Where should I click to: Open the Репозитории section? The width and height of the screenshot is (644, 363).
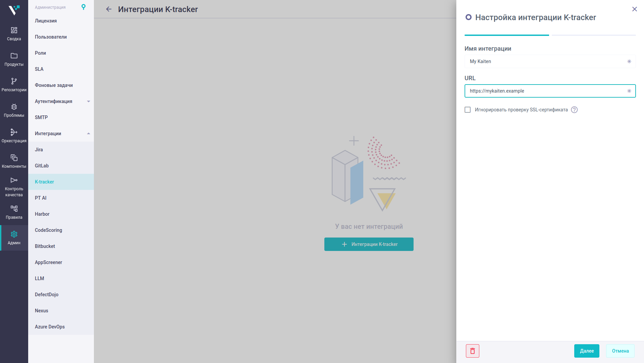coord(14,85)
